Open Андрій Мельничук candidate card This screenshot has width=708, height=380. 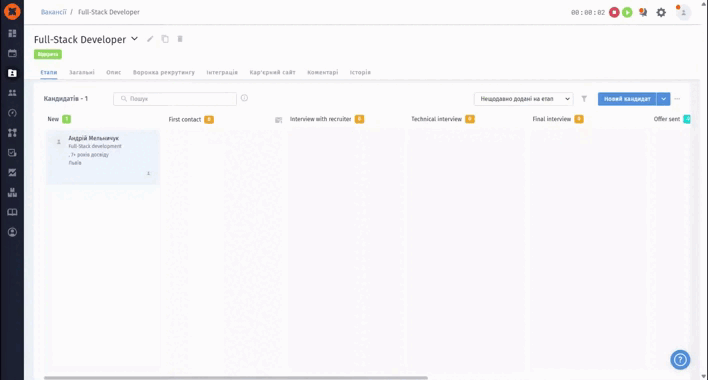click(x=102, y=157)
